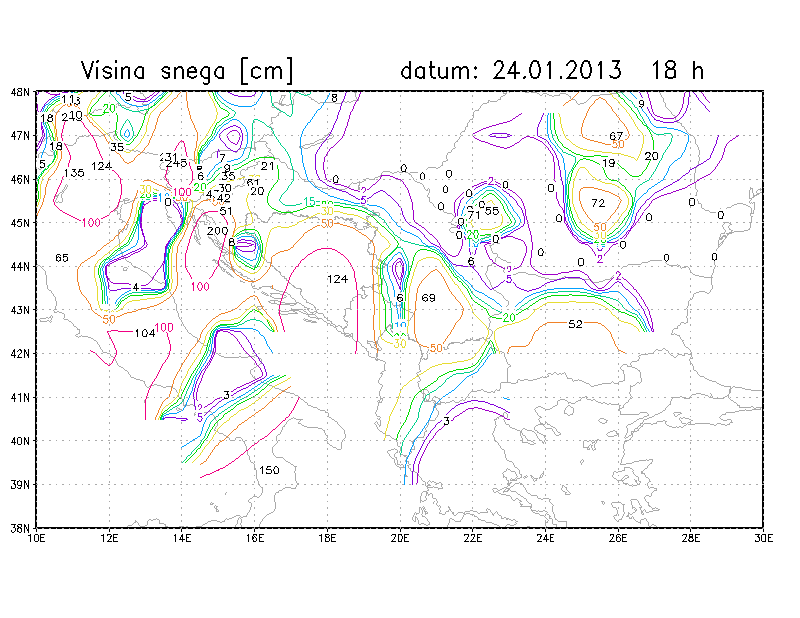Pick the 20E longitude axis label
This screenshot has width=800, height=618.
coord(400,538)
